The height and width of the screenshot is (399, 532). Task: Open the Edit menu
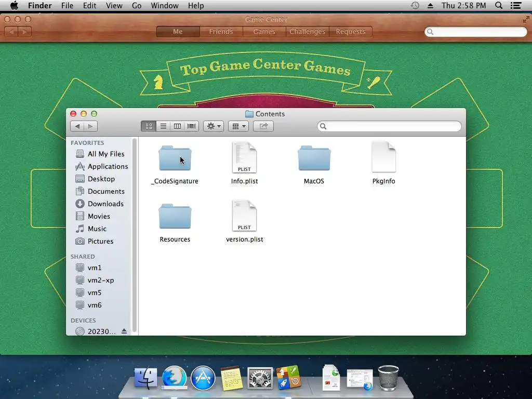coord(89,5)
